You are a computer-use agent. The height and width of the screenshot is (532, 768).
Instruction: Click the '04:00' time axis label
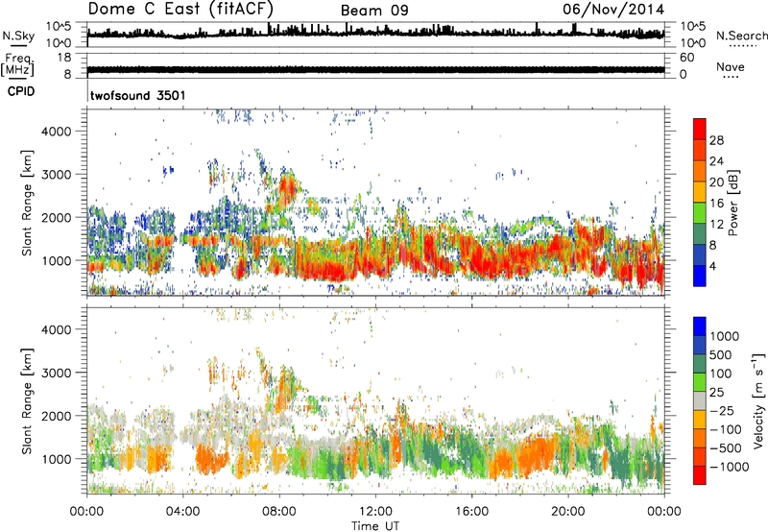tap(182, 512)
